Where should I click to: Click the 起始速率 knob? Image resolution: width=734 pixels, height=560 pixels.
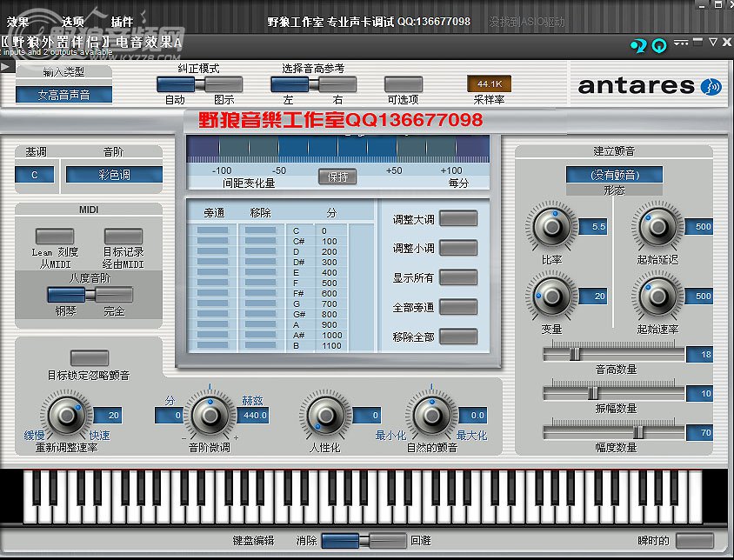point(657,296)
